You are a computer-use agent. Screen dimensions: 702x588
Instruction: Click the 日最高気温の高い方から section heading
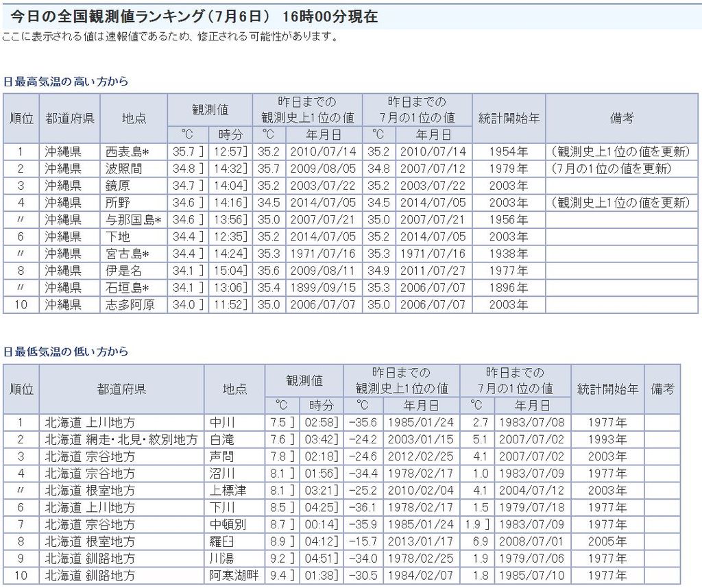(x=66, y=82)
